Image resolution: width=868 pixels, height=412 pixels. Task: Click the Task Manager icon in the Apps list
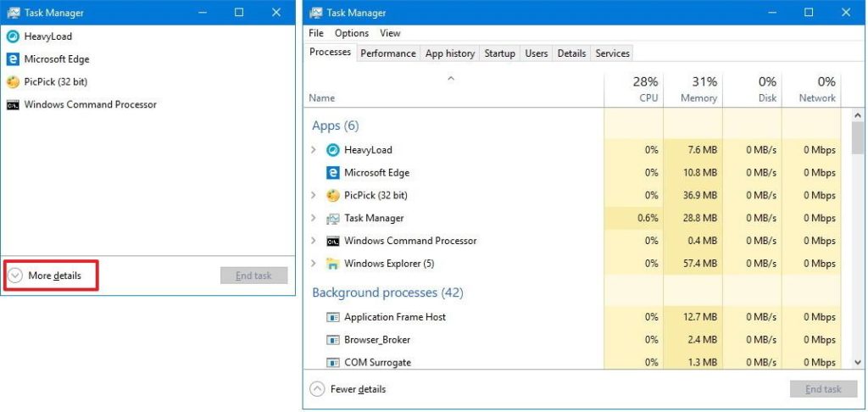click(333, 219)
